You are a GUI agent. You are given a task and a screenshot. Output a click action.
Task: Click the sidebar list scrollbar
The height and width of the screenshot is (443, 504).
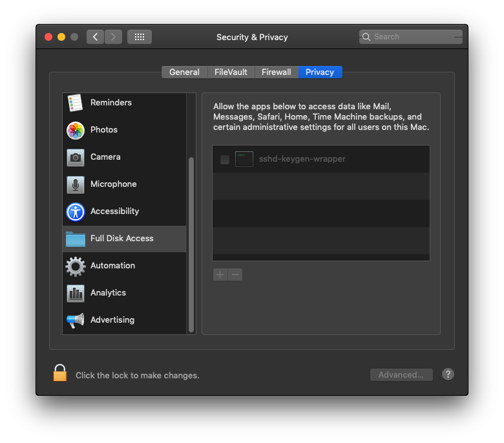click(x=191, y=246)
